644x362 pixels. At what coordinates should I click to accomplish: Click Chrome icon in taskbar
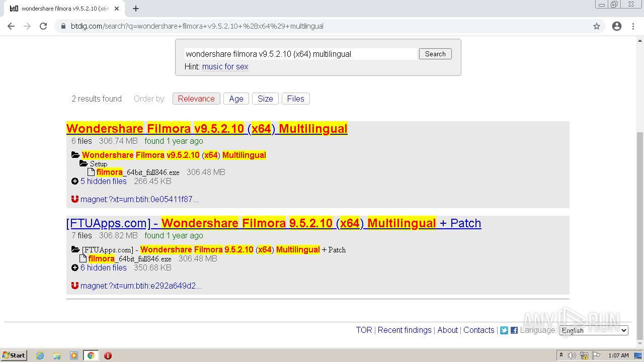pyautogui.click(x=91, y=355)
